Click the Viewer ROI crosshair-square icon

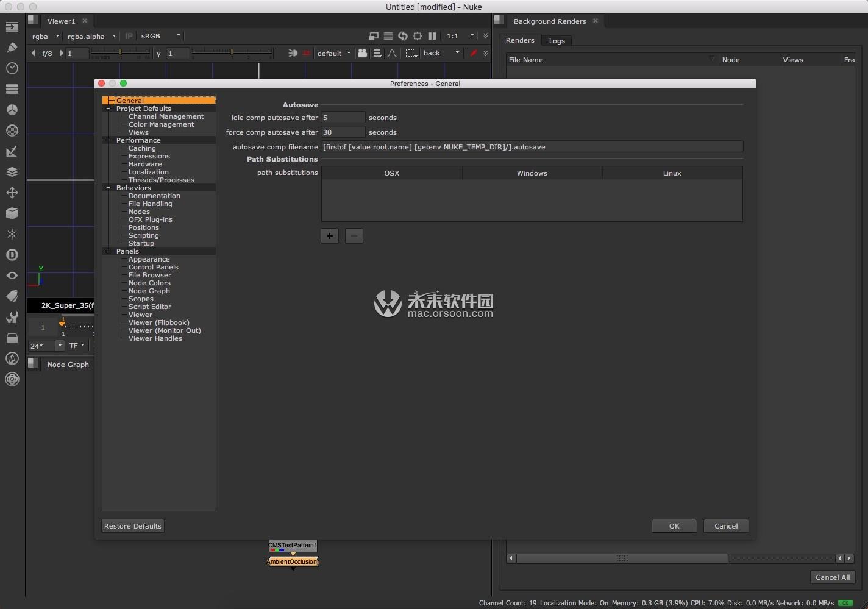[x=418, y=36]
